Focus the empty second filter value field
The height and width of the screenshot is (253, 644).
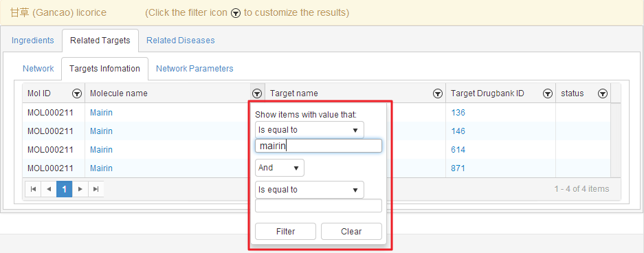[x=318, y=206]
